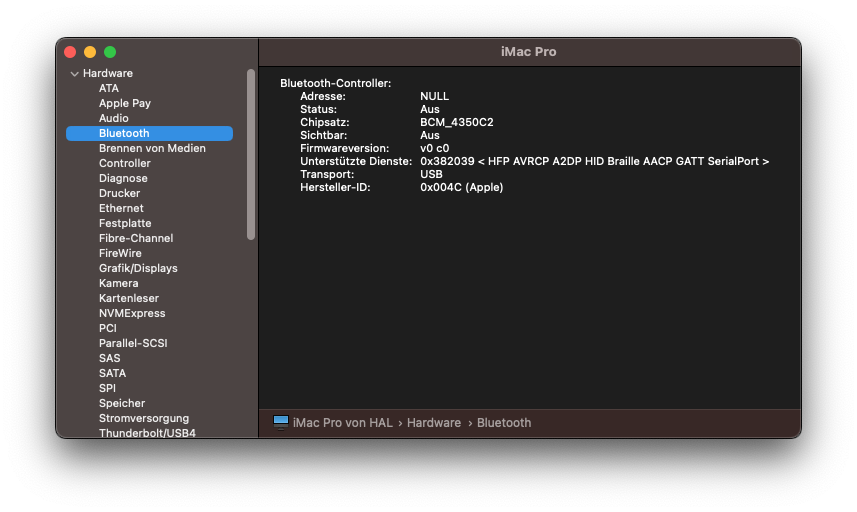Click the Sichtbar label
This screenshot has width=857, height=512.
(324, 136)
